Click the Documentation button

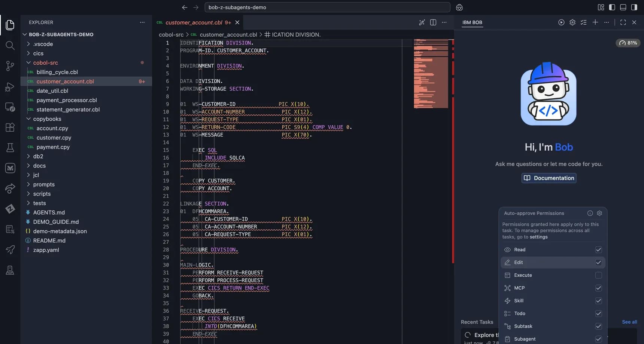tap(549, 178)
